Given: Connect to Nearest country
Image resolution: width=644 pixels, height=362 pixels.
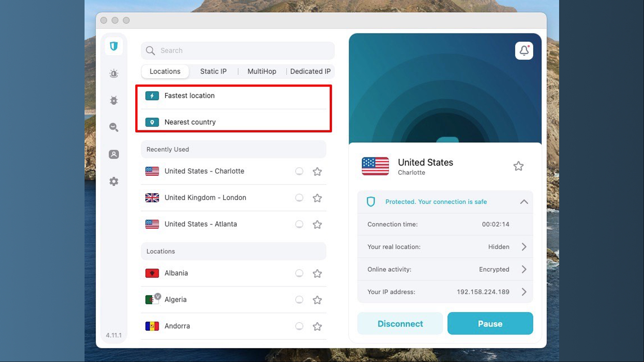Looking at the screenshot, I should coord(234,122).
